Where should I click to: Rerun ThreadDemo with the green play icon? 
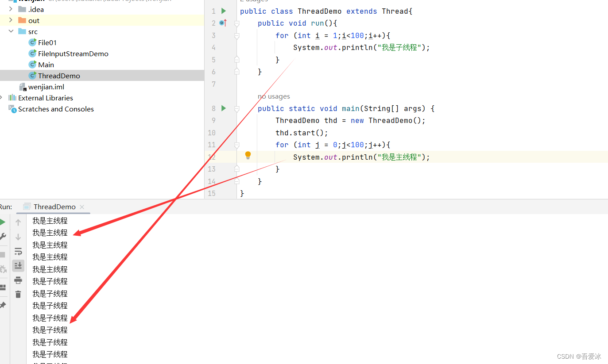click(x=3, y=222)
